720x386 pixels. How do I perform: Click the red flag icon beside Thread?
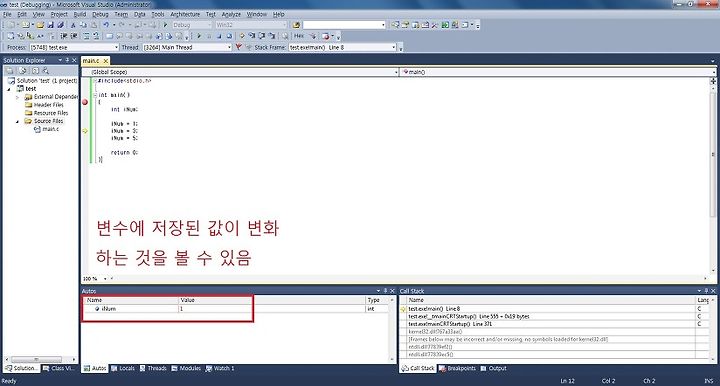click(238, 47)
